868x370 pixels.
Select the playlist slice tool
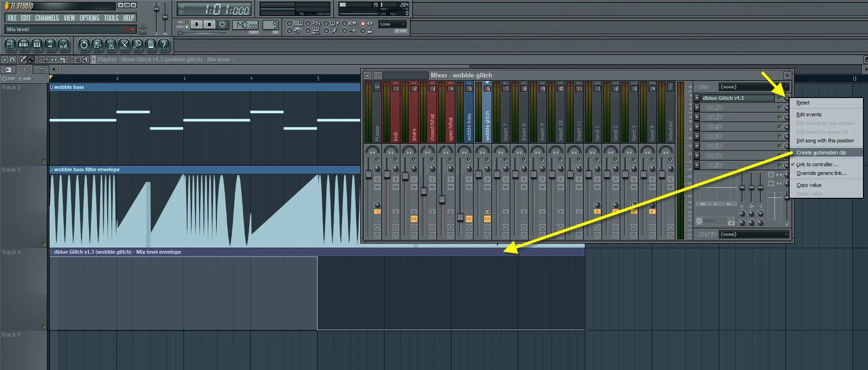click(62, 60)
